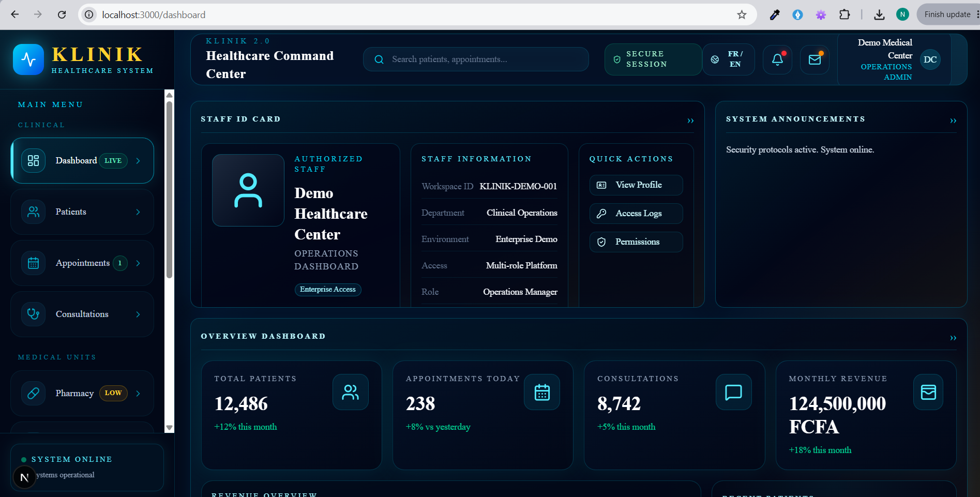The width and height of the screenshot is (980, 497).
Task: Click the search magnifier icon
Action: (x=379, y=59)
